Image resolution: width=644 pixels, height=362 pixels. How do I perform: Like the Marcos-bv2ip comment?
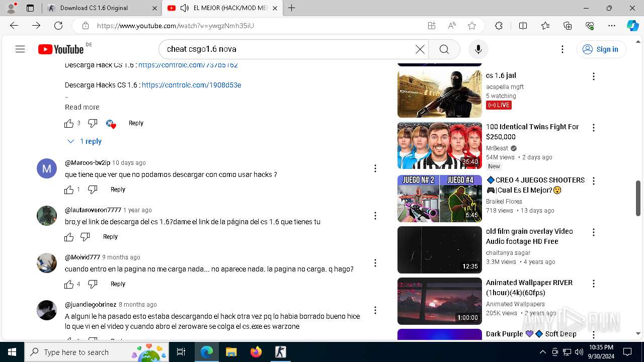69,190
